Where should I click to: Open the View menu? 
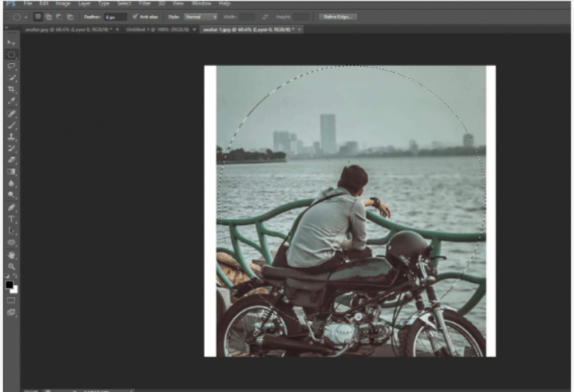(x=178, y=4)
